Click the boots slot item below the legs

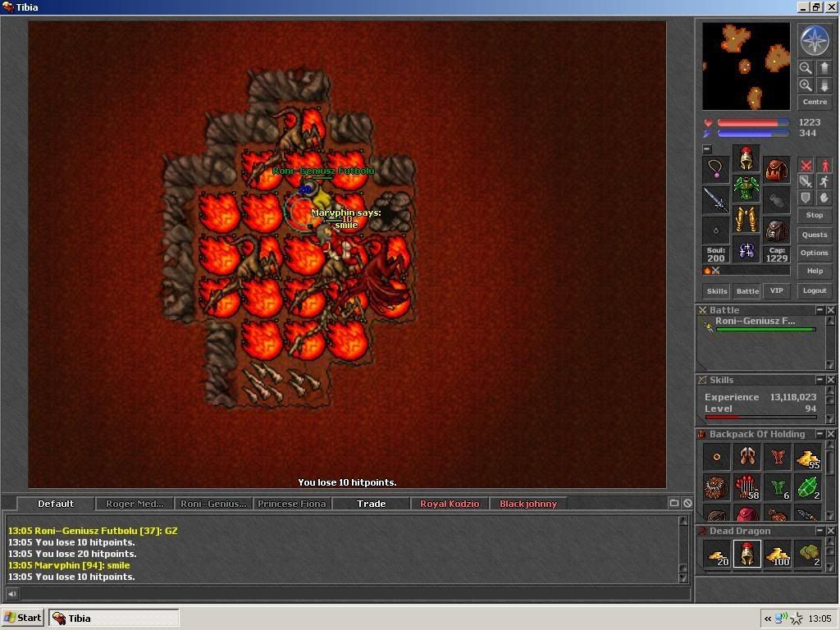point(746,249)
